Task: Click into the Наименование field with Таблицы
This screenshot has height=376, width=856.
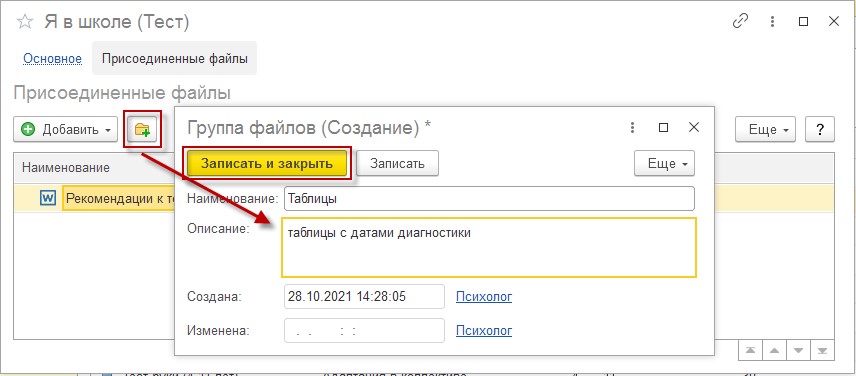Action: click(x=489, y=199)
